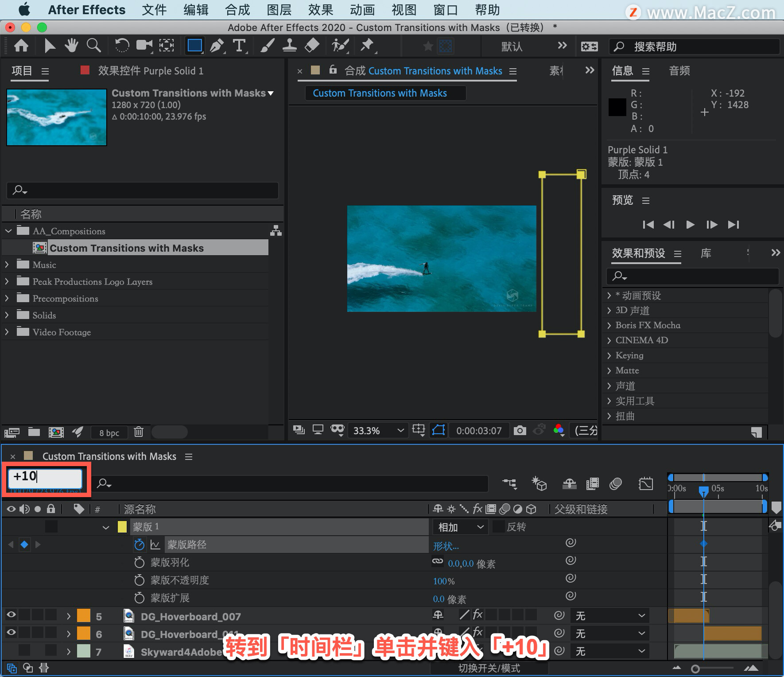The height and width of the screenshot is (677, 784).
Task: Select the Selection arrow tool
Action: coord(50,46)
